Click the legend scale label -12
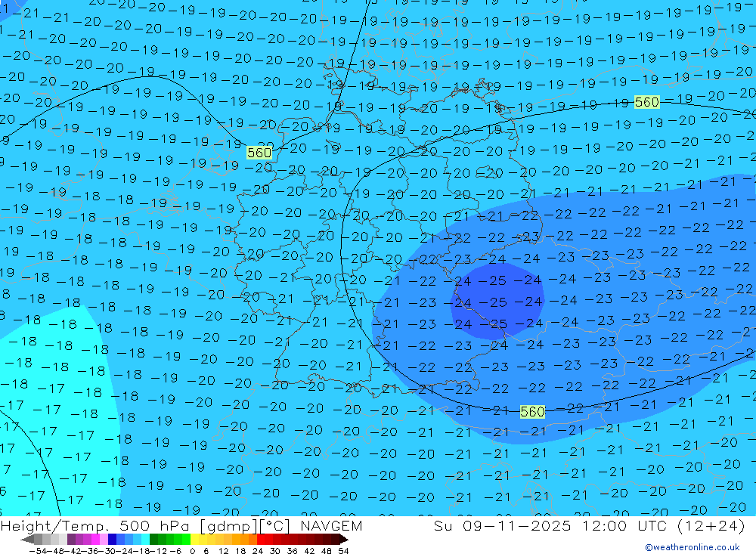The height and width of the screenshot is (554, 756). coord(159,551)
